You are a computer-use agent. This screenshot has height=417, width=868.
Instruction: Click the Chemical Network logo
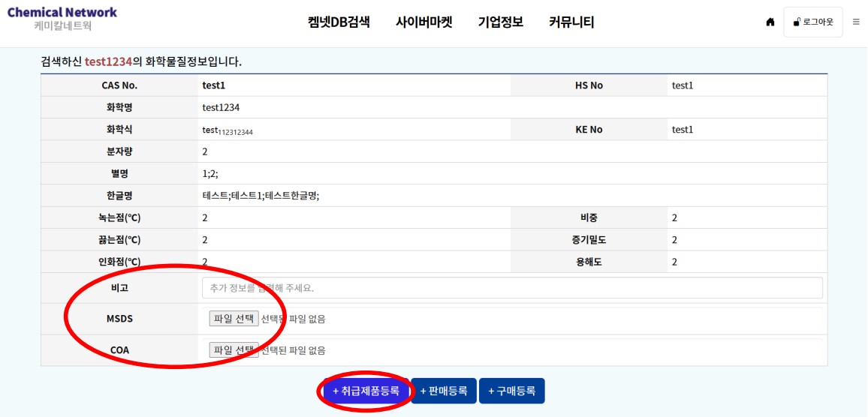pos(62,19)
